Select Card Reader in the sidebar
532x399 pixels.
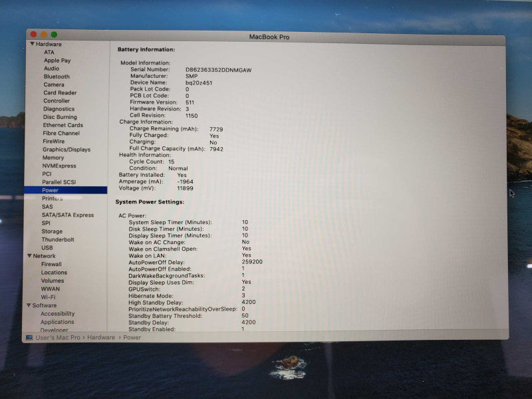coord(60,92)
